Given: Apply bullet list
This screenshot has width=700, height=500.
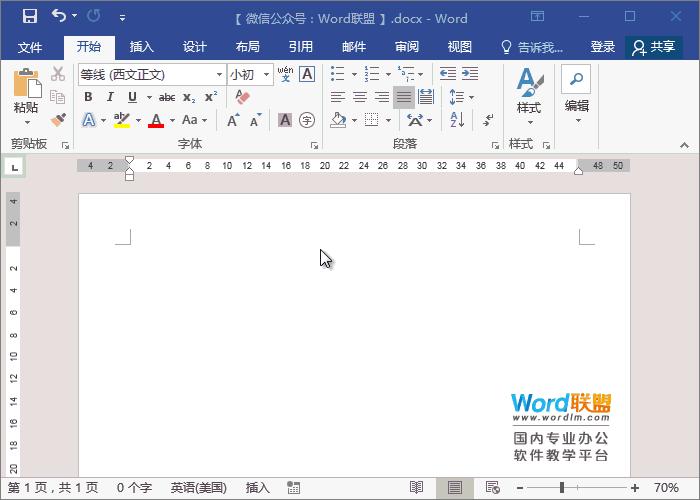Looking at the screenshot, I should tap(338, 74).
